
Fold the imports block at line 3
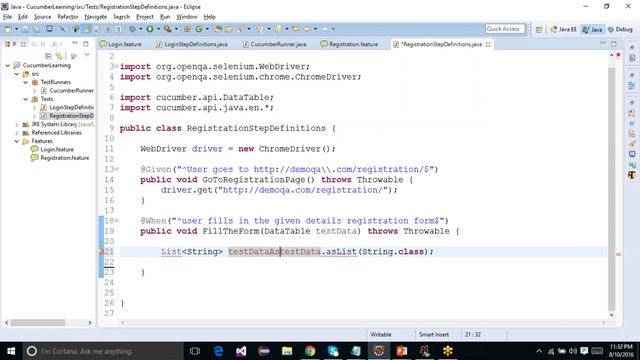click(116, 66)
